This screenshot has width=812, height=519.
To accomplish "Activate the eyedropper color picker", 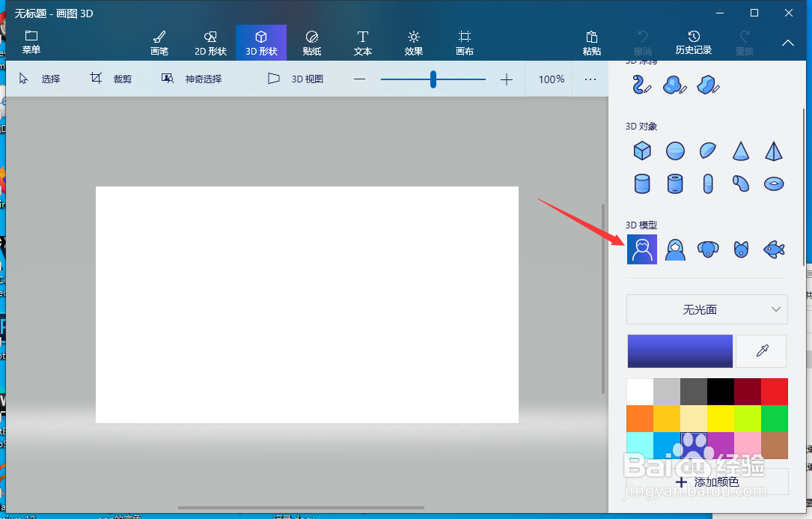I will 761,351.
